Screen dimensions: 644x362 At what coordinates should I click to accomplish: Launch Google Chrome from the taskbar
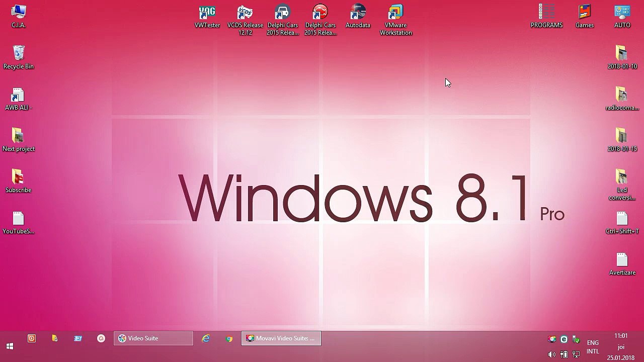[x=229, y=338]
